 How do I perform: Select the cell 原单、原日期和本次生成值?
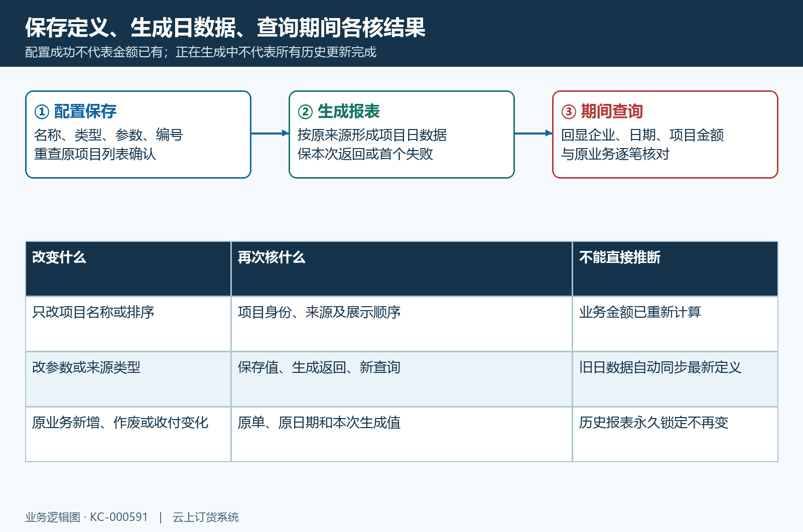point(401,434)
